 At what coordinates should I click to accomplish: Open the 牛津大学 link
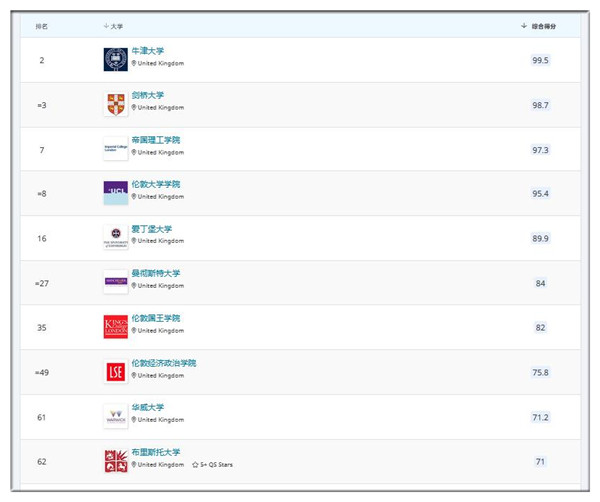coord(148,51)
